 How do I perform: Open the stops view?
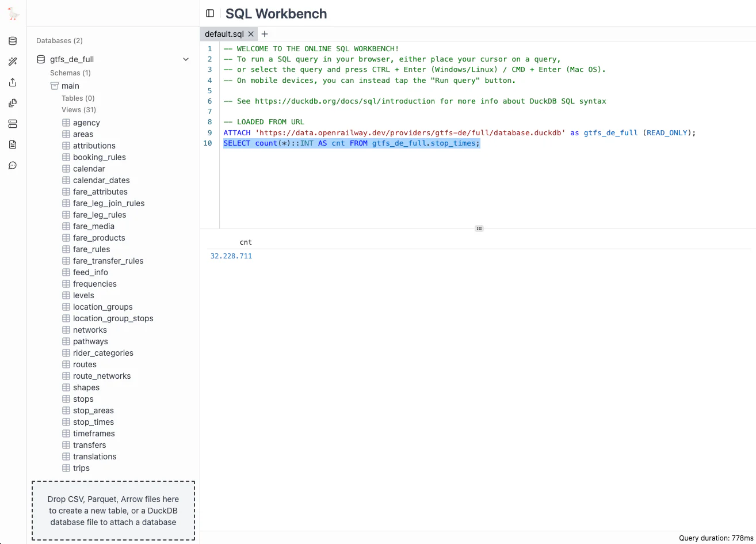83,399
